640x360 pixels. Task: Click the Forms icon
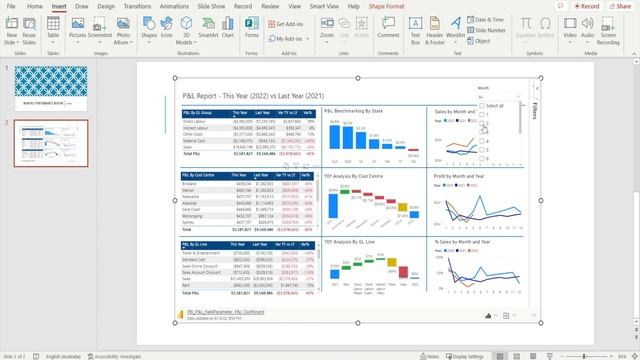pos(252,24)
